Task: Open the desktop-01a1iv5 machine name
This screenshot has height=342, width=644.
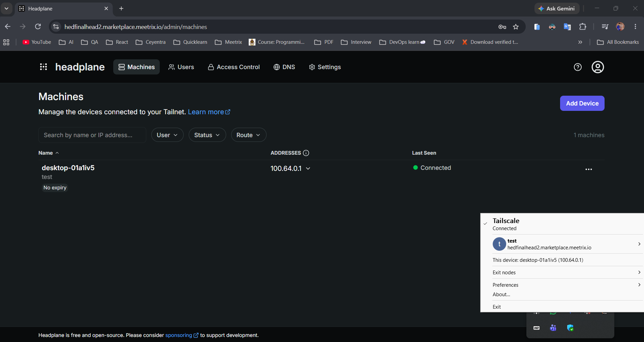Action: [68, 168]
